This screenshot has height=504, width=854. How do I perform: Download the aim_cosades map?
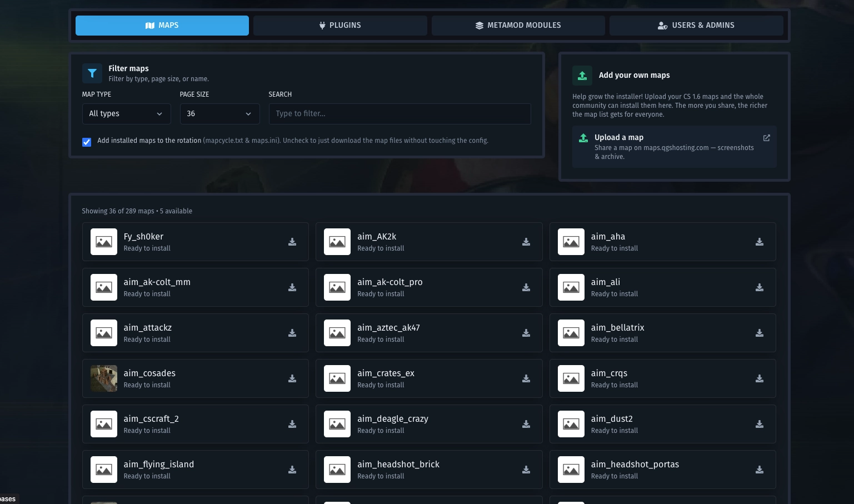[x=292, y=378]
